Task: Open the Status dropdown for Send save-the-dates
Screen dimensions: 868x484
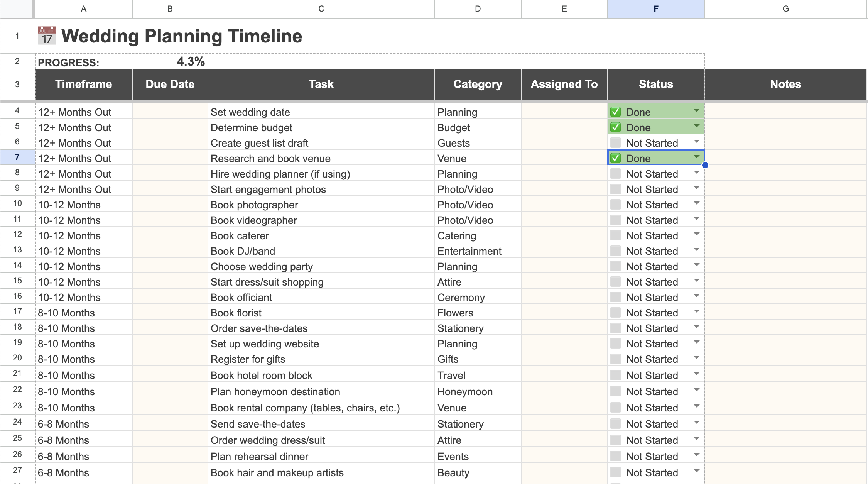Action: tap(697, 423)
